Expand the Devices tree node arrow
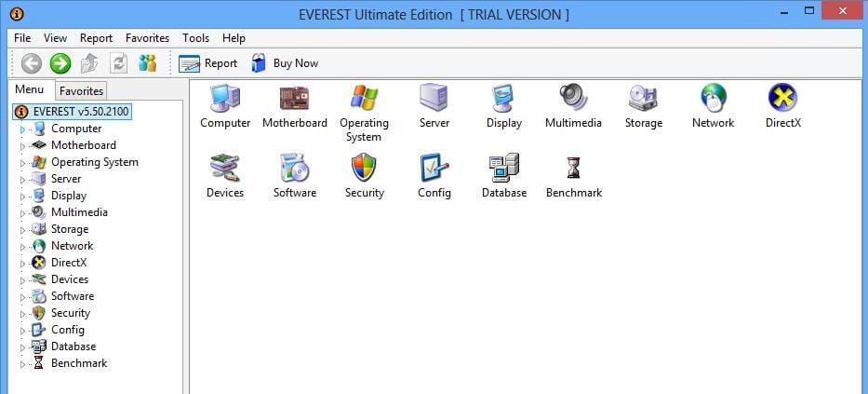 click(x=22, y=280)
